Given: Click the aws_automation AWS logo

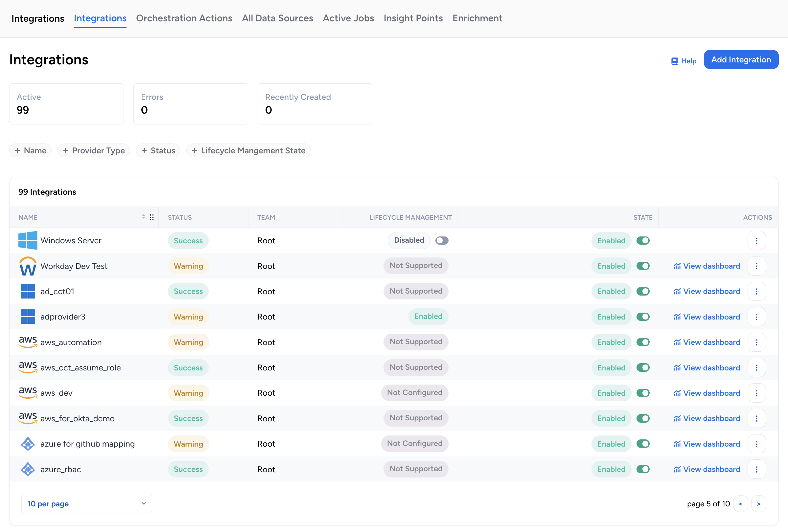Looking at the screenshot, I should click(x=28, y=342).
